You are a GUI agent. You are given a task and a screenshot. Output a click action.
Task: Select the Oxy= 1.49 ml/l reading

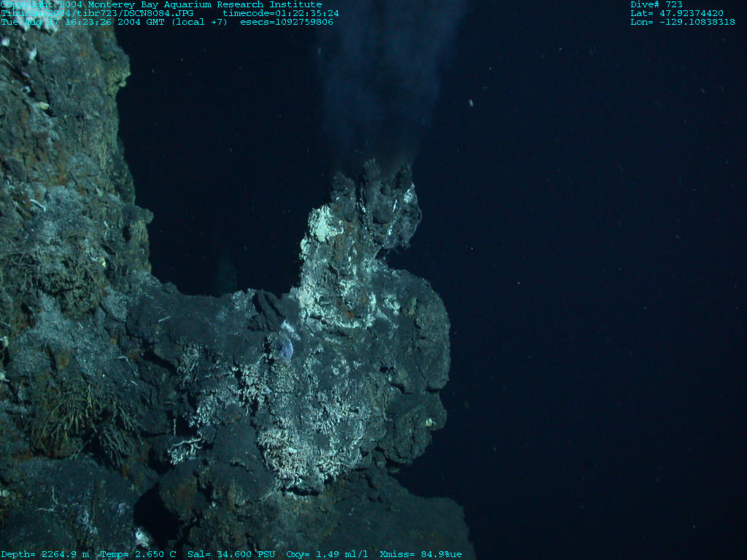click(x=327, y=554)
